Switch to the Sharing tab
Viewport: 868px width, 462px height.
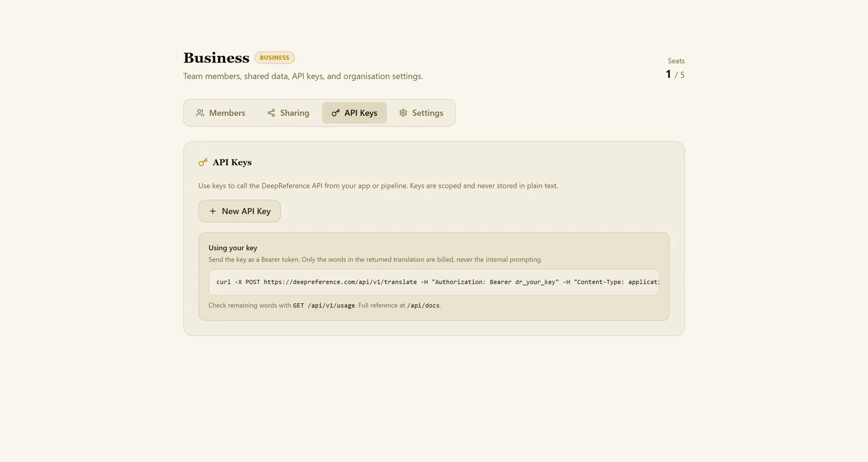pos(288,113)
